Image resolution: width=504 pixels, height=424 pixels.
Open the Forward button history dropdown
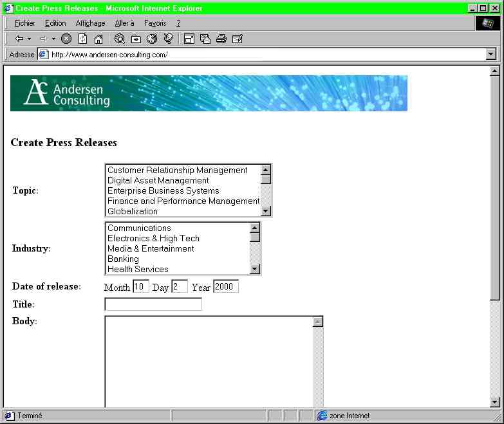coord(53,39)
